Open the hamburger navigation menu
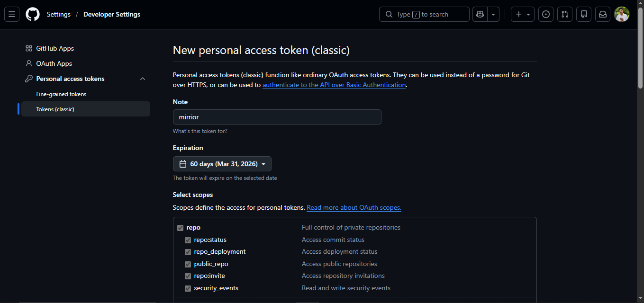 (12, 14)
